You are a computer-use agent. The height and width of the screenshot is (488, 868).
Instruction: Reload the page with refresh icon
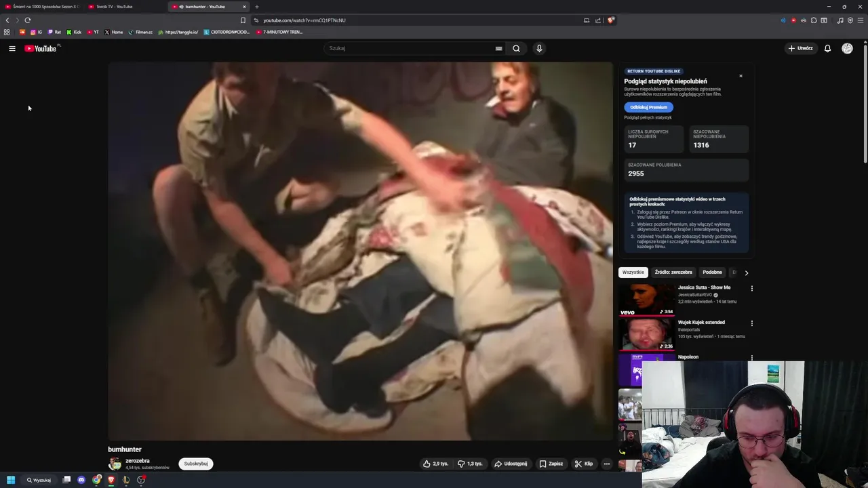coord(28,20)
